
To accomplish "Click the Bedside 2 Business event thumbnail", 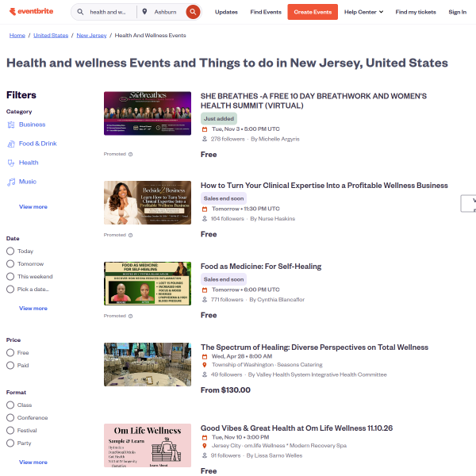I will tap(148, 203).
